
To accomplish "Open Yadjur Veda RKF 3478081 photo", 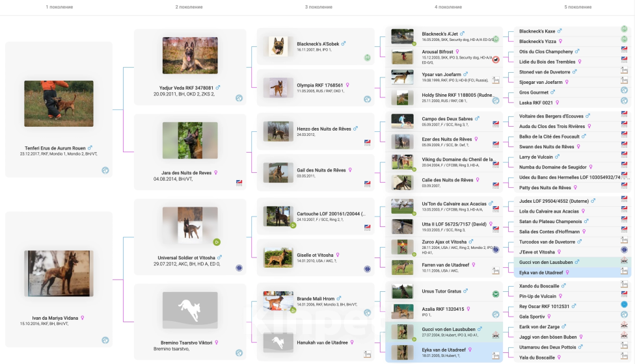I will tap(190, 55).
